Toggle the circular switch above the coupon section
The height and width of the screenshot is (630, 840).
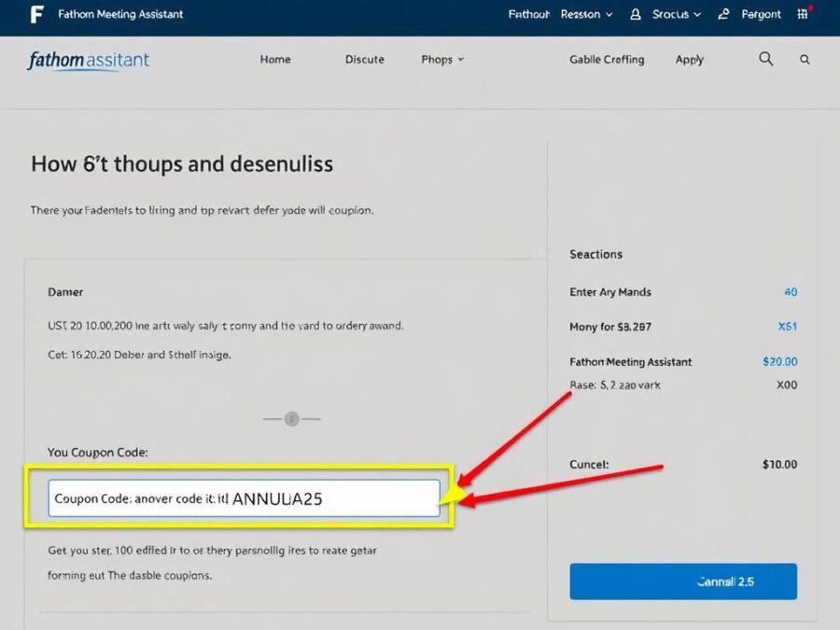[292, 418]
